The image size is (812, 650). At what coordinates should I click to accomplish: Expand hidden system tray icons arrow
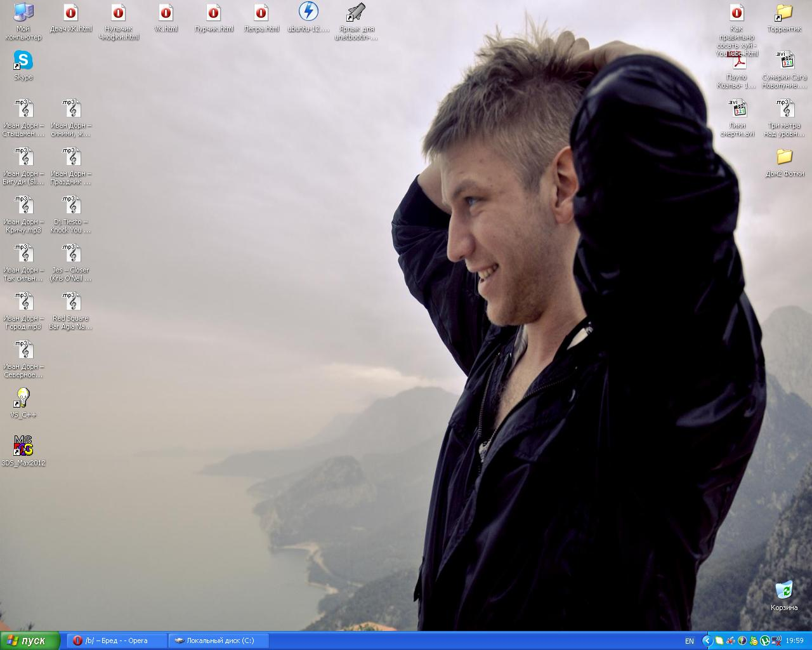(707, 641)
